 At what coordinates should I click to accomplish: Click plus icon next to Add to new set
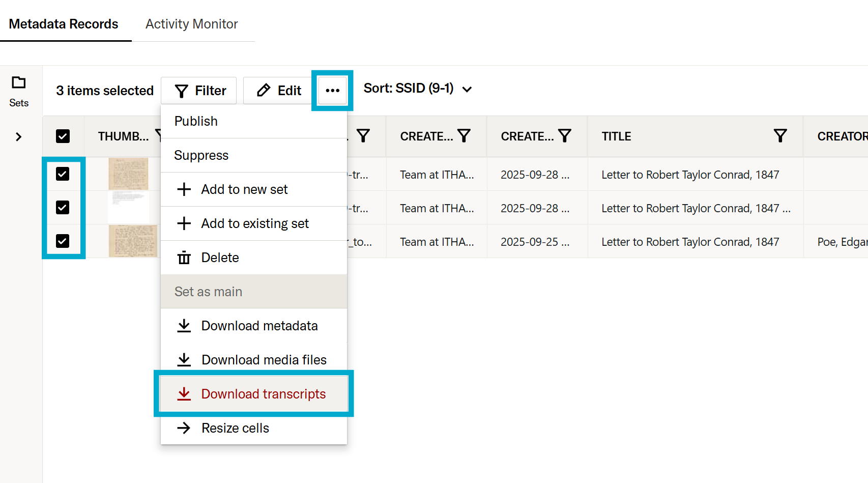tap(184, 189)
